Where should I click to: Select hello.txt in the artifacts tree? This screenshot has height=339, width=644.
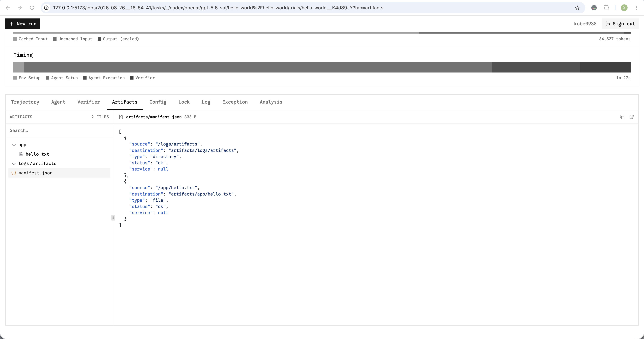(59, 154)
